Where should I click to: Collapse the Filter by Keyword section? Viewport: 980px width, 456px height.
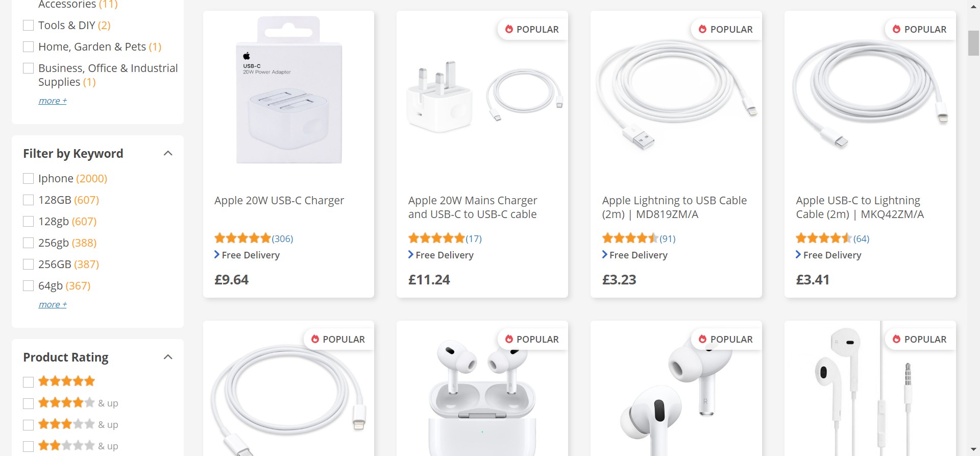(x=168, y=153)
